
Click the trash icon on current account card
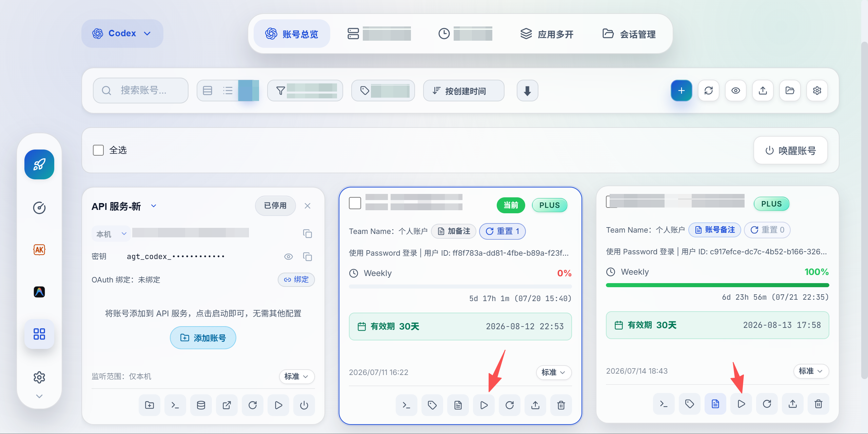(x=561, y=405)
